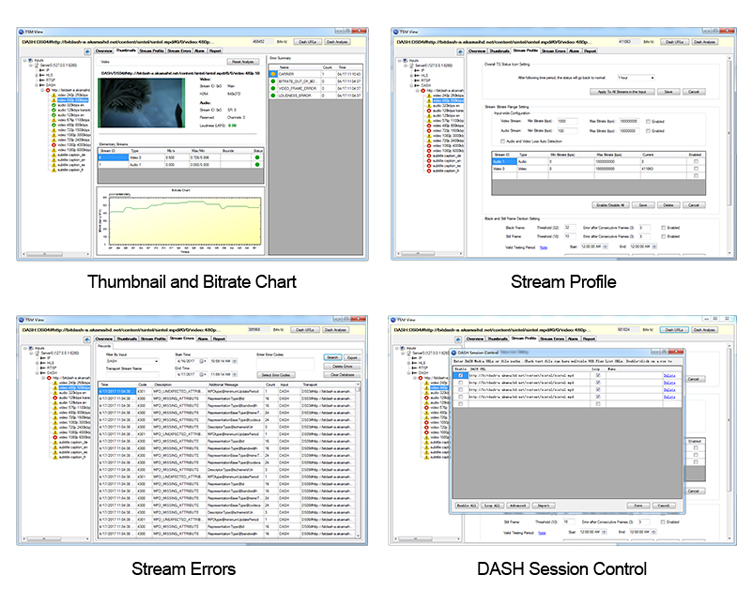750x600 pixels.
Task: Click red icon of subtitle caption_de in Stream Profile window
Action: coord(429,156)
